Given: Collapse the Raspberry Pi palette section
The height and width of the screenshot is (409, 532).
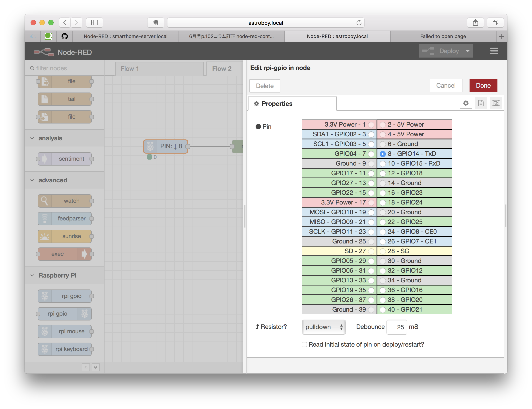Looking at the screenshot, I should (32, 275).
